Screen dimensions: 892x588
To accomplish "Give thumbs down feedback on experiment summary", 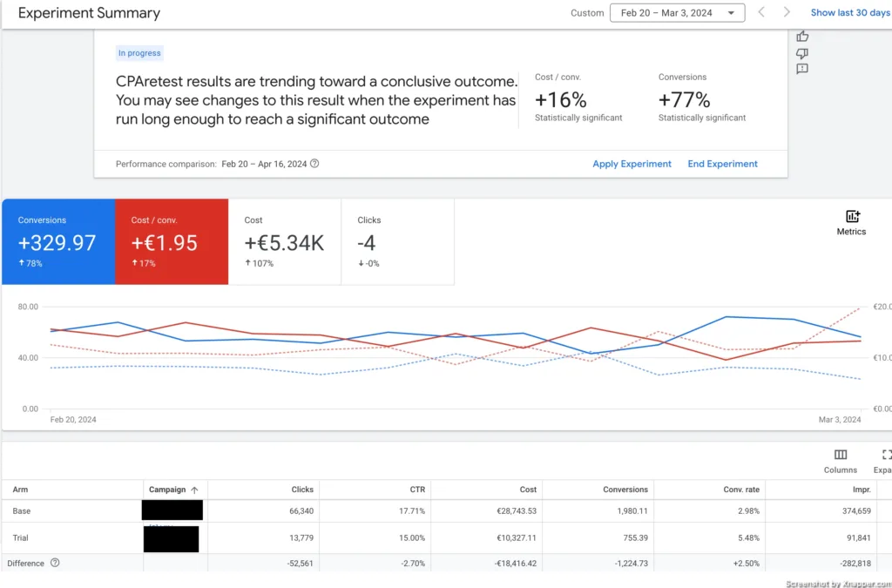I will (x=802, y=53).
